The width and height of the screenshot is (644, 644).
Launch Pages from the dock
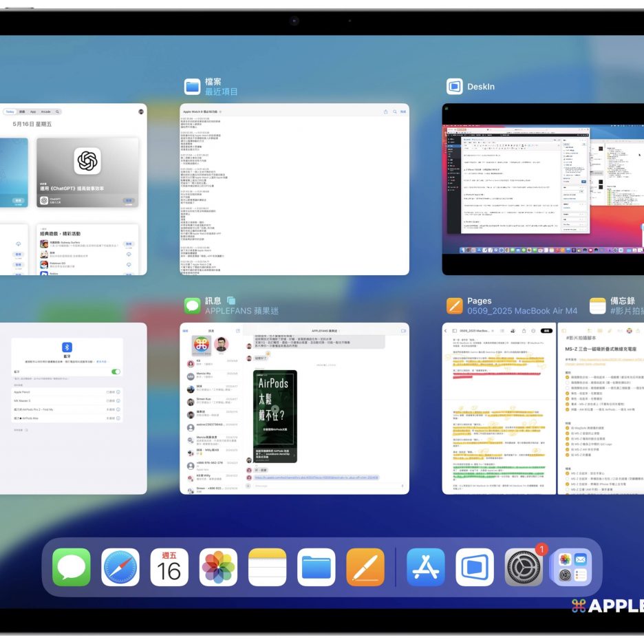tap(365, 567)
